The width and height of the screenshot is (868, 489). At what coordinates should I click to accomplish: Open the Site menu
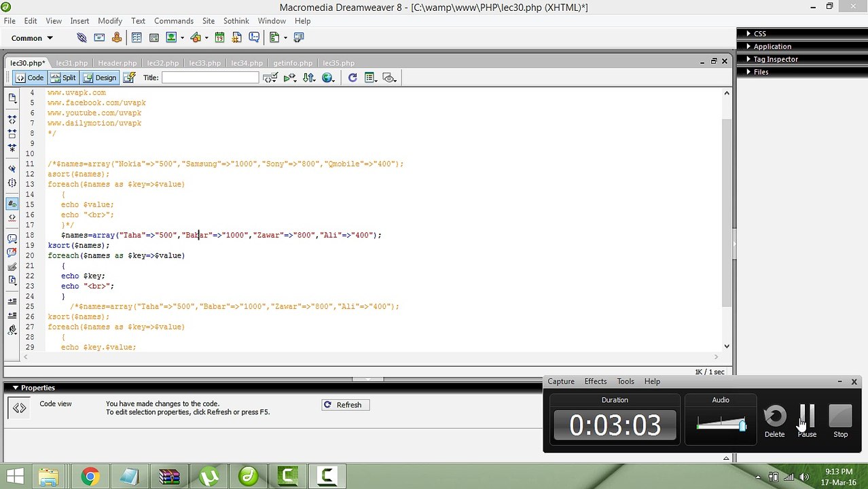click(209, 21)
